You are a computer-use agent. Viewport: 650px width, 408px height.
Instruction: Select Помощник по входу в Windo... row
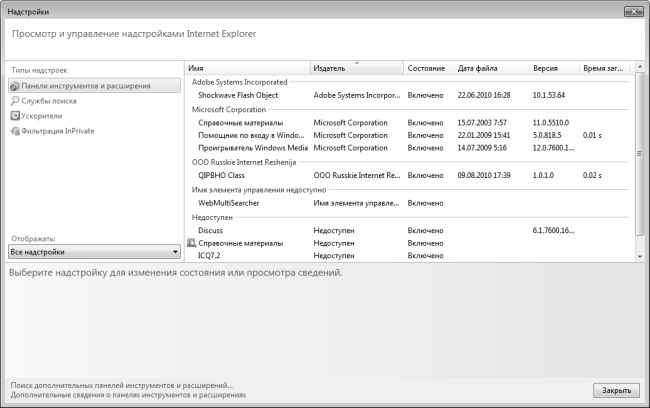point(251,135)
